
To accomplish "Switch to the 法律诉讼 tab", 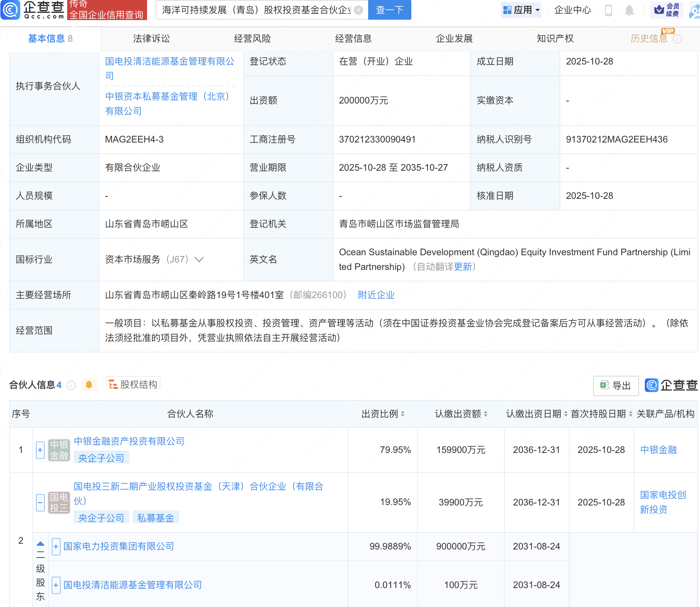I will click(x=151, y=39).
